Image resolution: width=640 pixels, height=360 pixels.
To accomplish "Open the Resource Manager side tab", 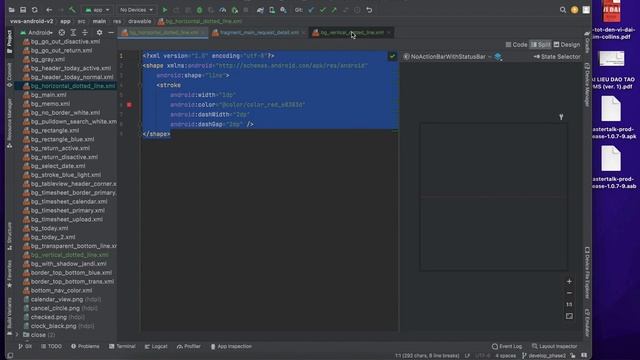I will pyautogui.click(x=9, y=123).
